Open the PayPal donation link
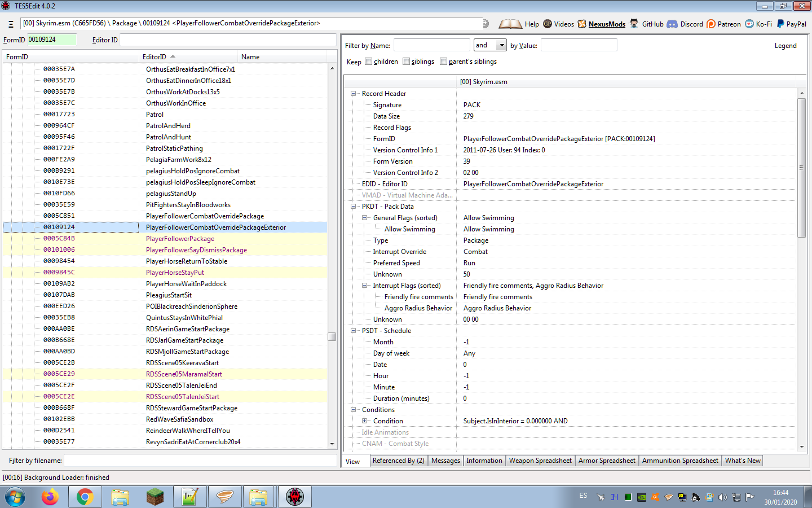The width and height of the screenshot is (812, 508). pyautogui.click(x=780, y=24)
